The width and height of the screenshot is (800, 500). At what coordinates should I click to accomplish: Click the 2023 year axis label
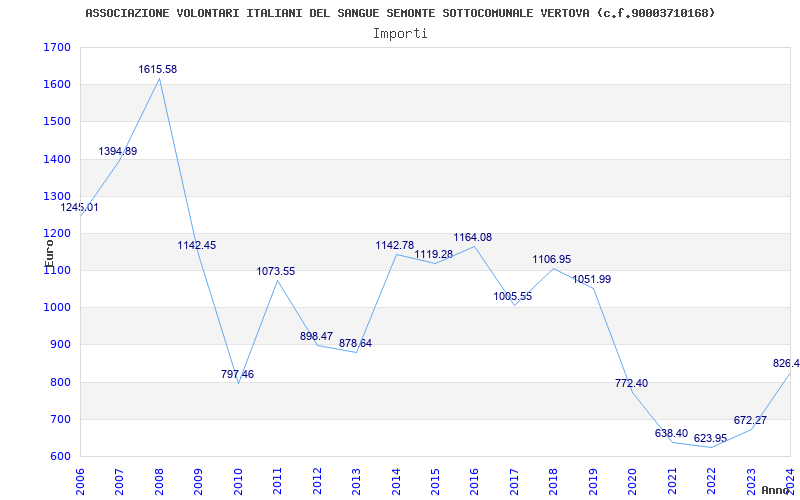pyautogui.click(x=751, y=482)
